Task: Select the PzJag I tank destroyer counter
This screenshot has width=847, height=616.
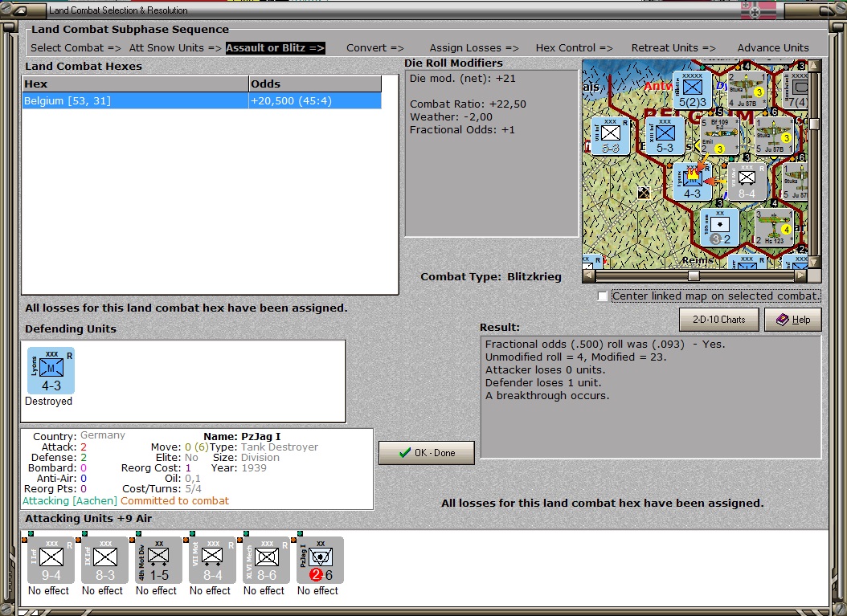Action: coord(320,561)
